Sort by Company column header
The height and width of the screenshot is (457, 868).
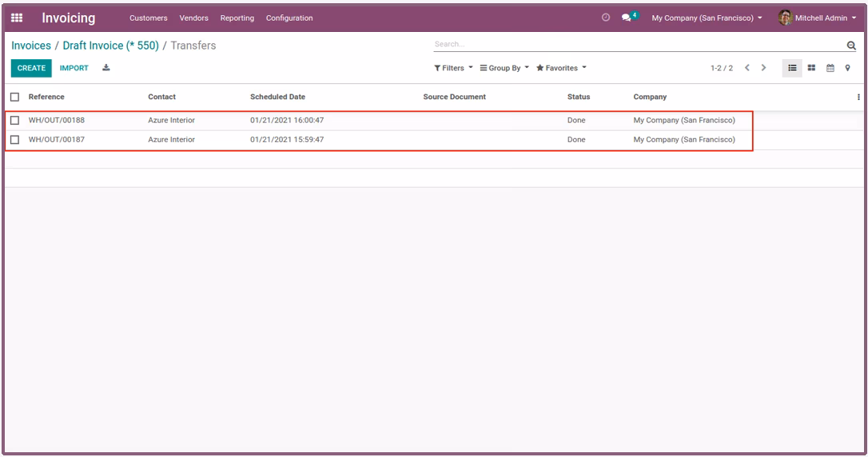pyautogui.click(x=650, y=97)
